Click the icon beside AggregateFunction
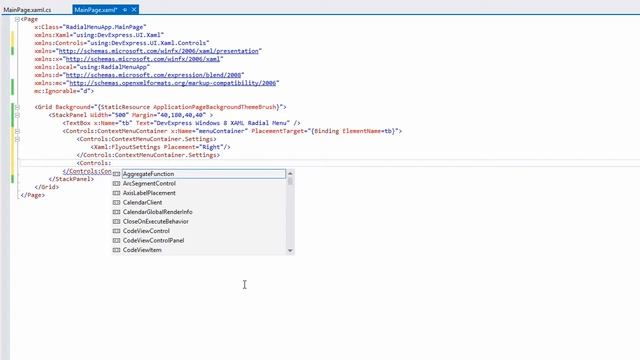This screenshot has width=640, height=360. (x=116, y=174)
